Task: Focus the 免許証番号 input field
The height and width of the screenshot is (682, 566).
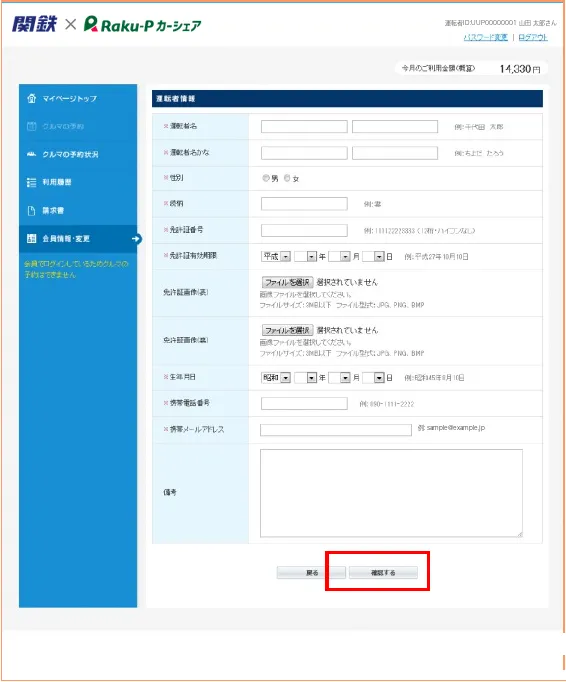Action: click(304, 231)
